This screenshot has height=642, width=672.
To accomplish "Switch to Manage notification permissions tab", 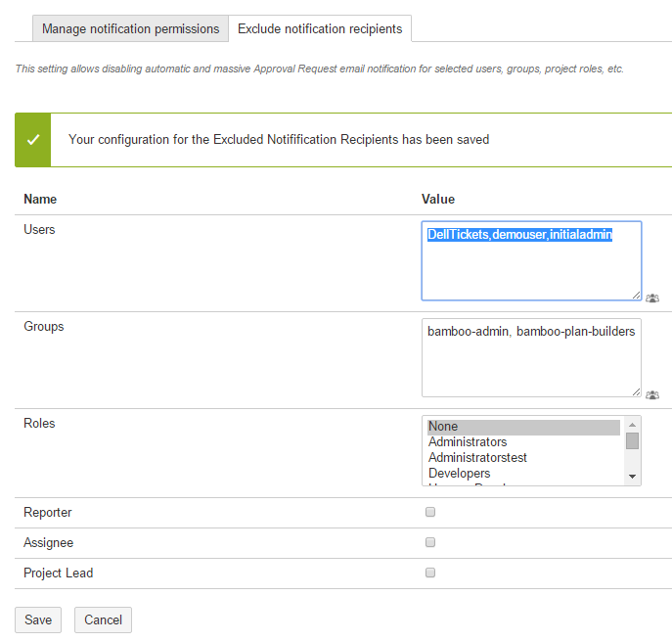I will tap(130, 29).
